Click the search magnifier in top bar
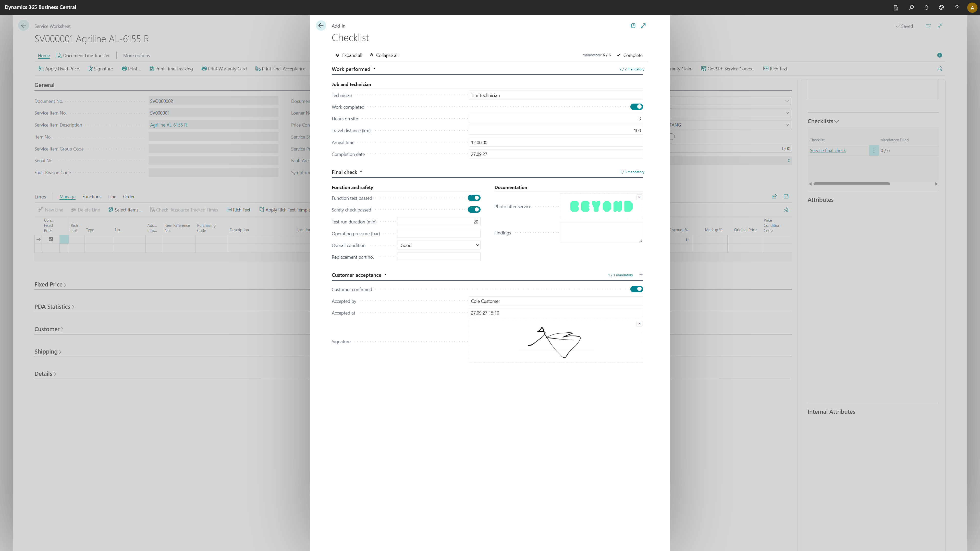Screen dimensions: 980x551 coord(911,8)
